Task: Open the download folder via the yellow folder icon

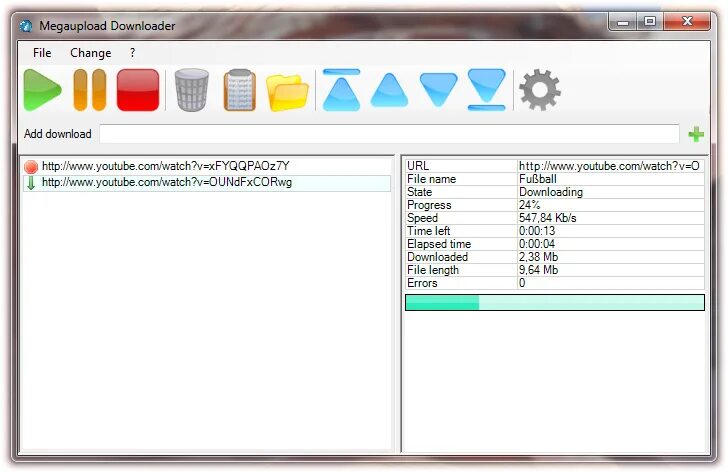Action: pos(287,92)
